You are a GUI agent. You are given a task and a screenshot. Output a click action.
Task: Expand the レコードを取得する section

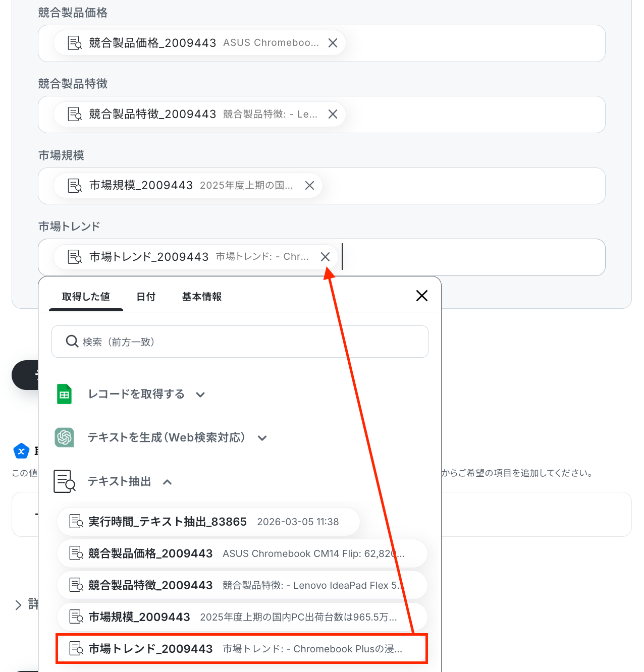click(200, 395)
